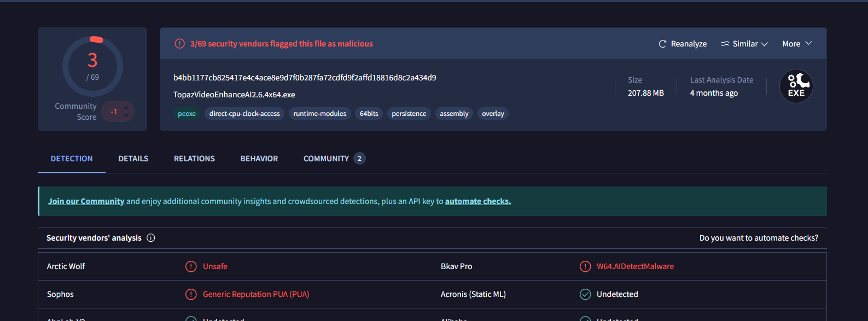Click the warning icon next to Unsafe
Screen dimensions: 868x321
tap(191, 266)
